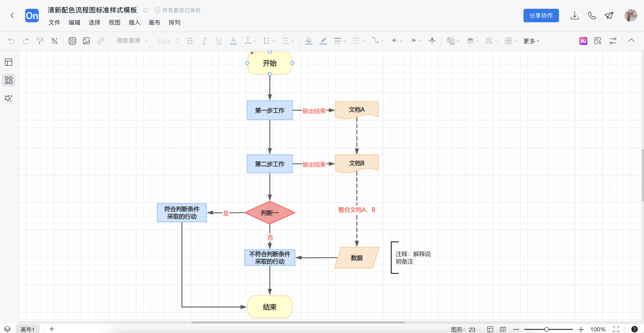Open the 选择 menu
644x333 pixels.
coord(94,22)
